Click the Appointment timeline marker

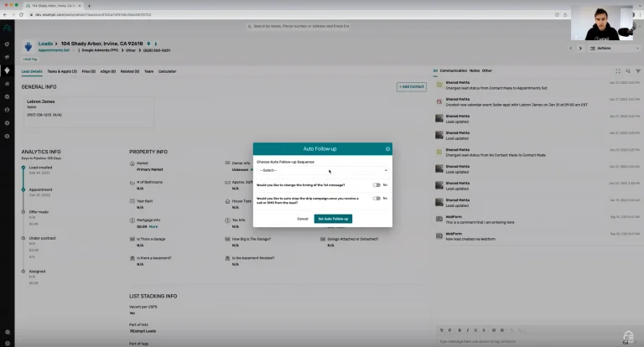[x=23, y=189]
